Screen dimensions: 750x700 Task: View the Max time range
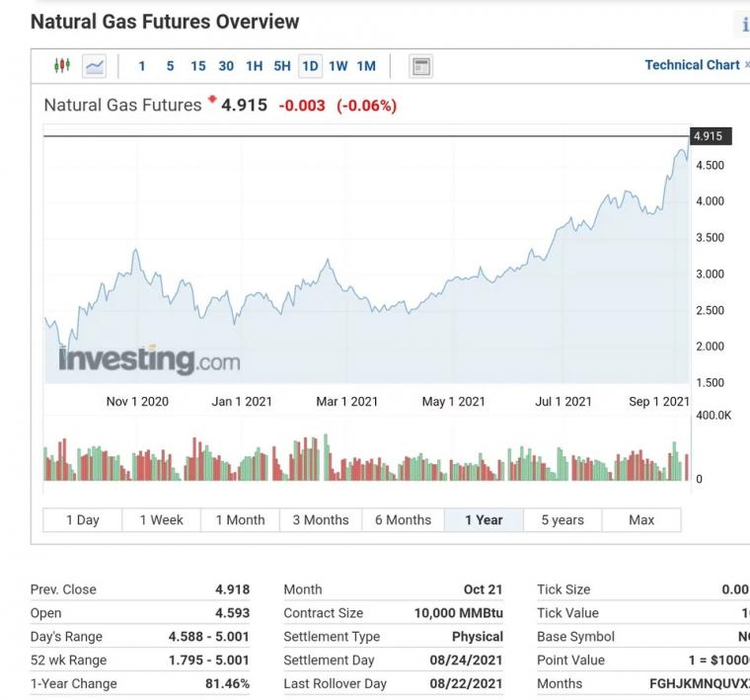[x=641, y=519]
